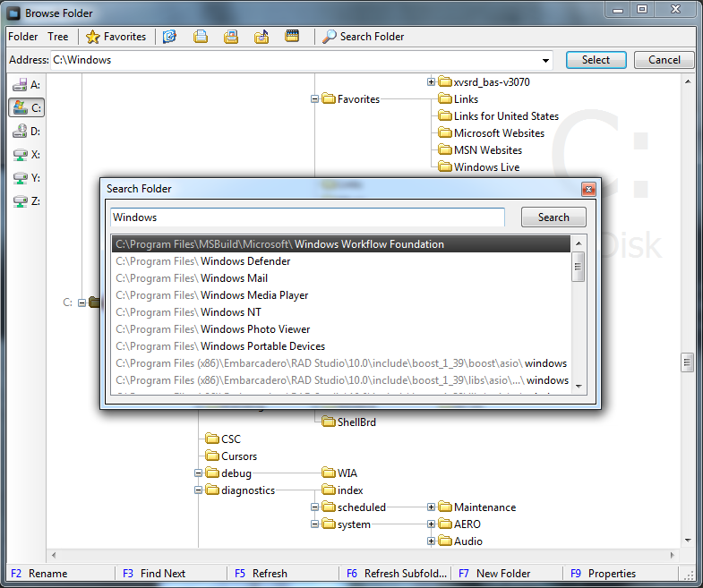The height and width of the screenshot is (588, 703).
Task: Open the Address path dropdown
Action: (545, 60)
